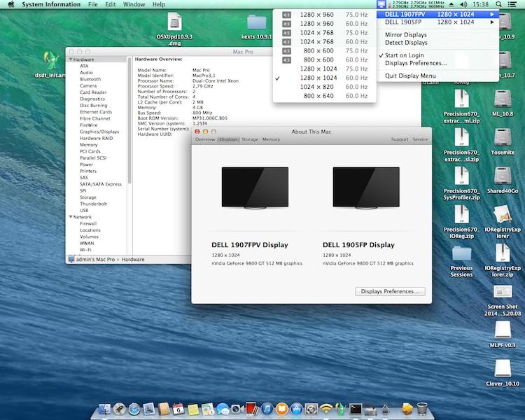Select Graphics/Displays in hardware list
Image resolution: width=525 pixels, height=420 pixels.
click(x=99, y=132)
